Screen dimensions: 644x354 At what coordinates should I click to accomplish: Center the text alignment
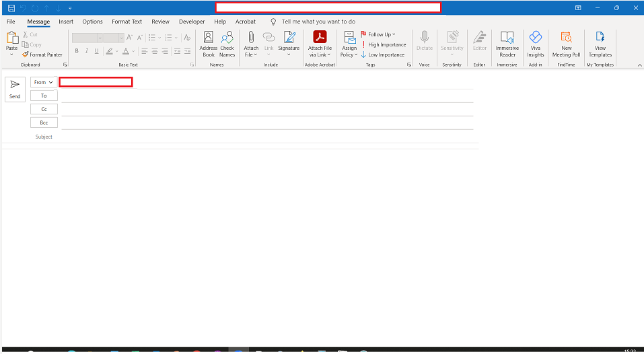[155, 51]
